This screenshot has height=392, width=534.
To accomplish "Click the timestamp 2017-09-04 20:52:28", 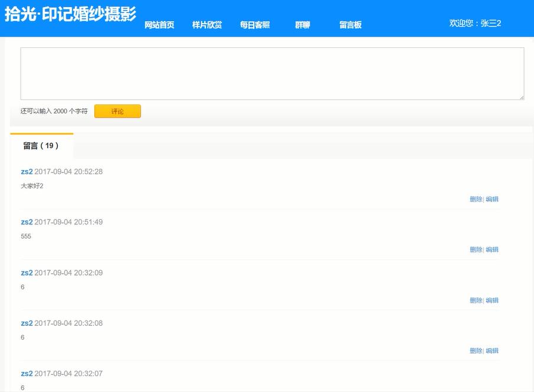I will coord(68,171).
